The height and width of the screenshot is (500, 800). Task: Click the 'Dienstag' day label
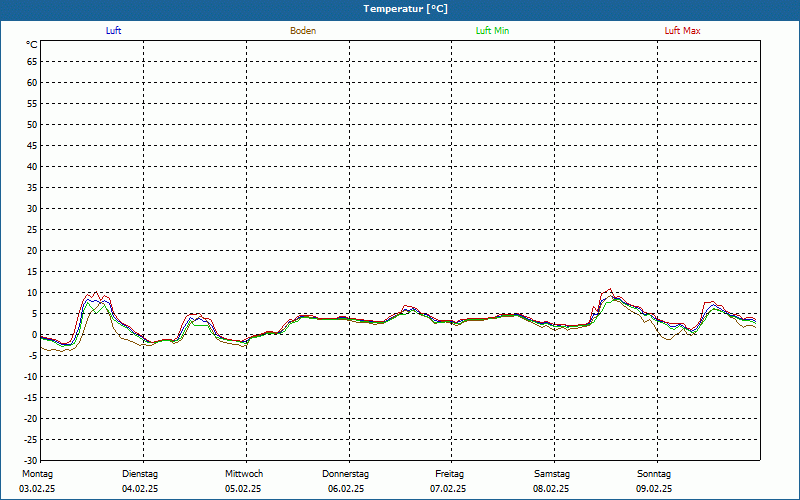click(140, 474)
